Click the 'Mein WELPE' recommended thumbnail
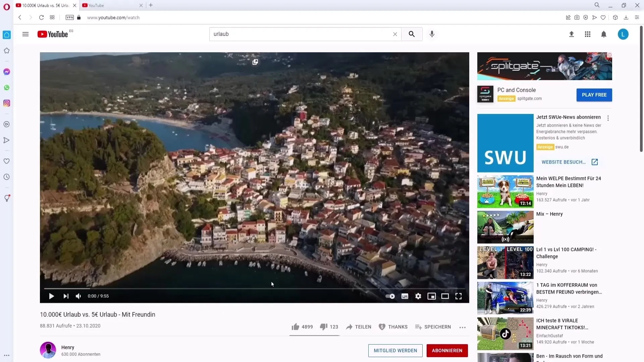Image resolution: width=644 pixels, height=362 pixels. pos(505,191)
